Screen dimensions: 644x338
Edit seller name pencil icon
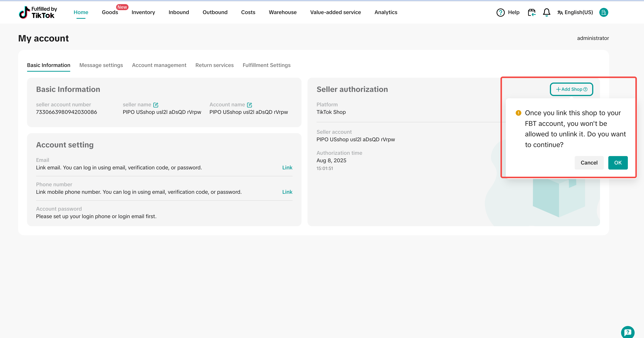pos(156,105)
